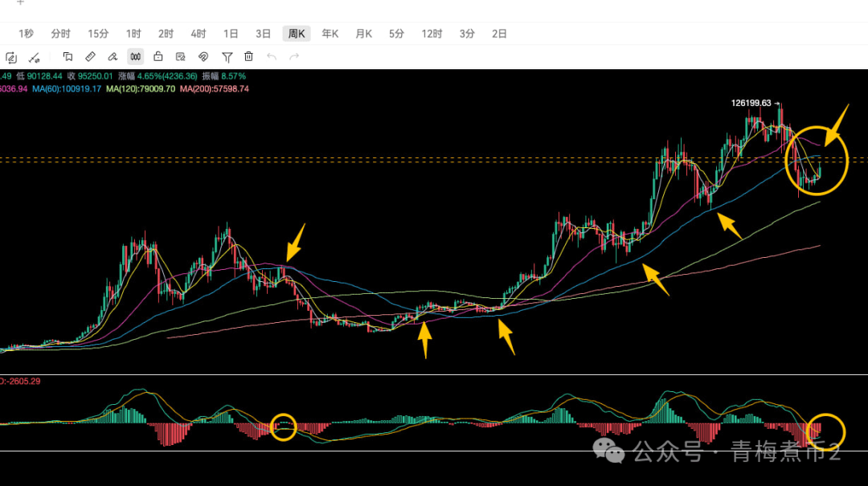Click the MA(200):57598.74 indicator label
The width and height of the screenshot is (868, 486).
[215, 88]
